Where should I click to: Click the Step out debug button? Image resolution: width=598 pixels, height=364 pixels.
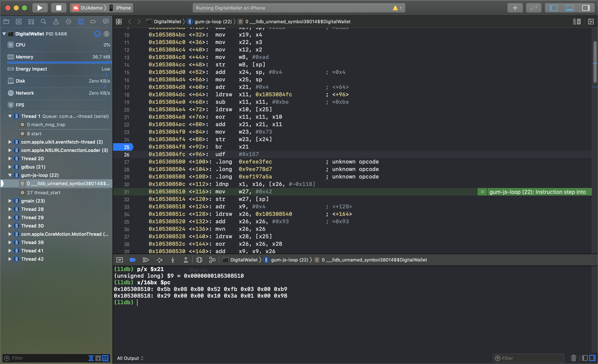(x=186, y=260)
